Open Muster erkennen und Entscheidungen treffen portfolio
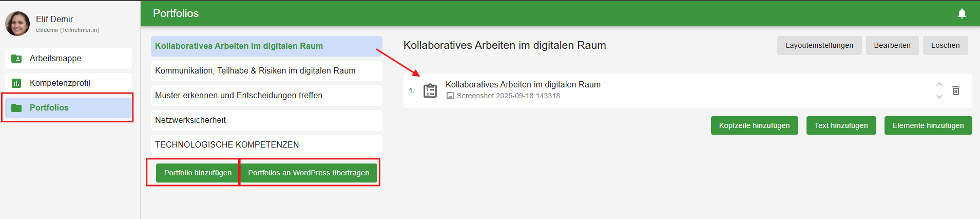This screenshot has height=219, width=980. (239, 96)
